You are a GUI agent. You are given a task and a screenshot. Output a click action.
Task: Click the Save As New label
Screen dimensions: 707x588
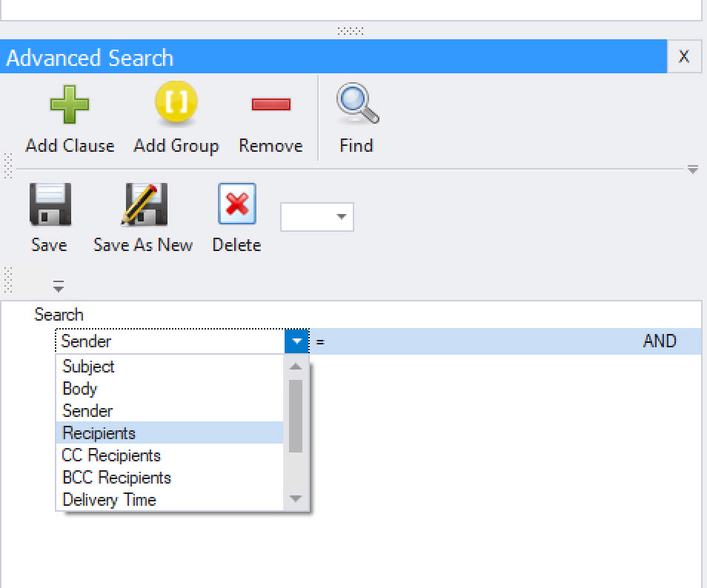[x=143, y=244]
